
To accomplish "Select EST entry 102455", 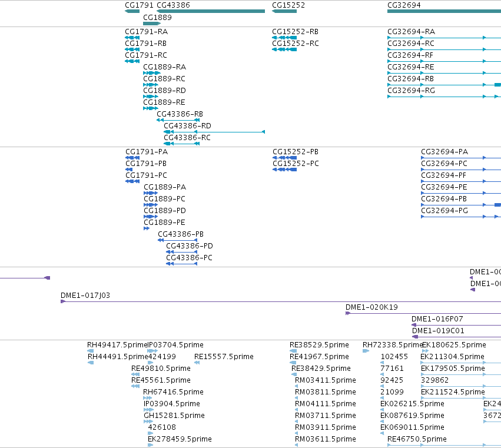I will pos(394,357).
